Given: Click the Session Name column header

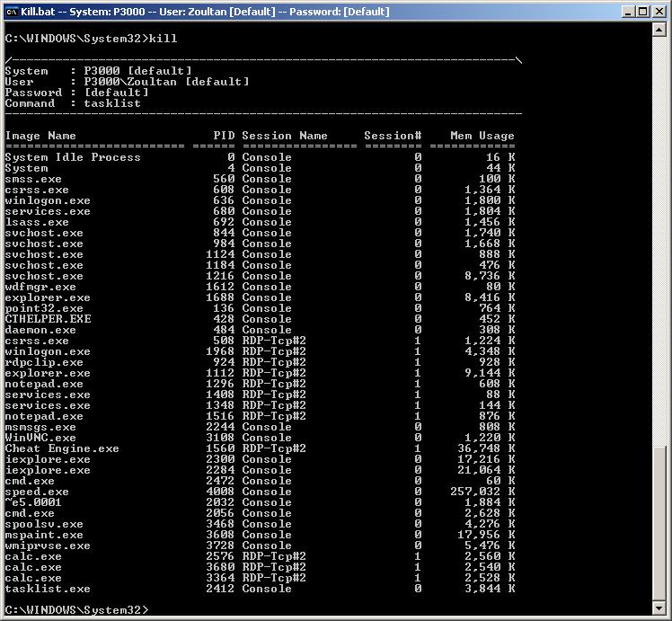Looking at the screenshot, I should [x=285, y=136].
